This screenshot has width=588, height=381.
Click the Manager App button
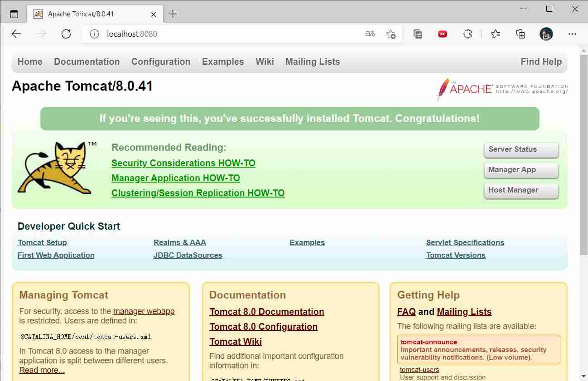(x=521, y=170)
